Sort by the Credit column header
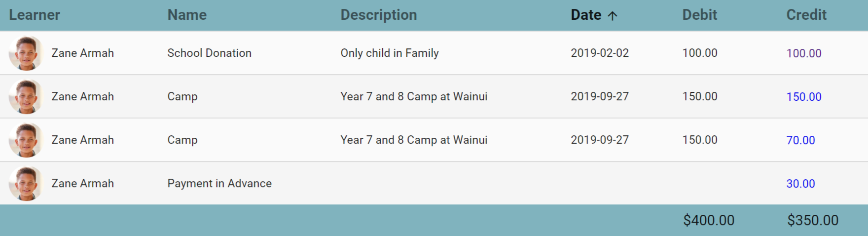 click(806, 15)
